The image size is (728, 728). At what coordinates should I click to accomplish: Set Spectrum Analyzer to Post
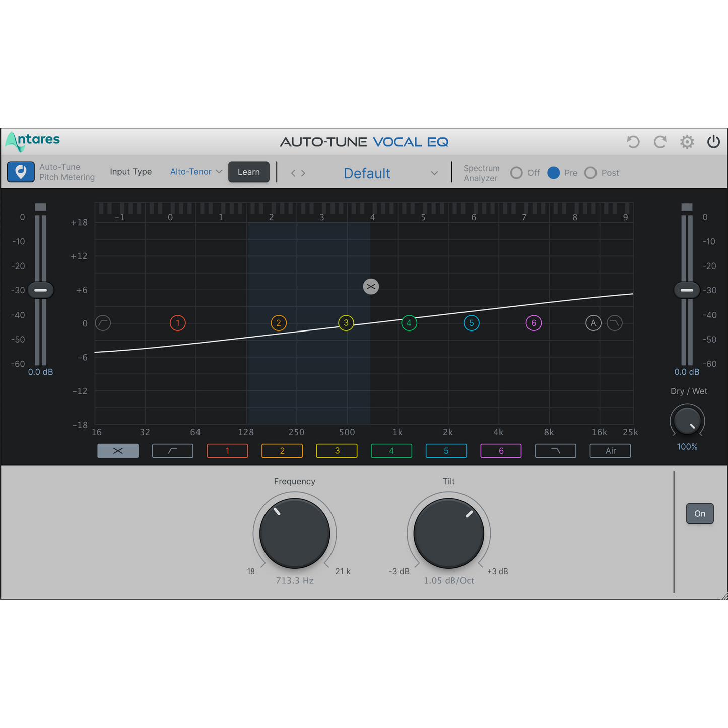point(590,173)
